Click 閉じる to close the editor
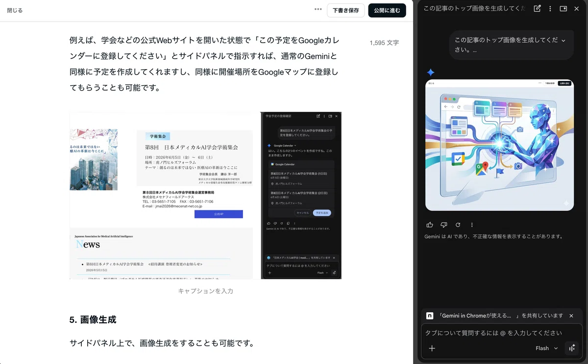Viewport: 588px width, 364px height. (15, 10)
